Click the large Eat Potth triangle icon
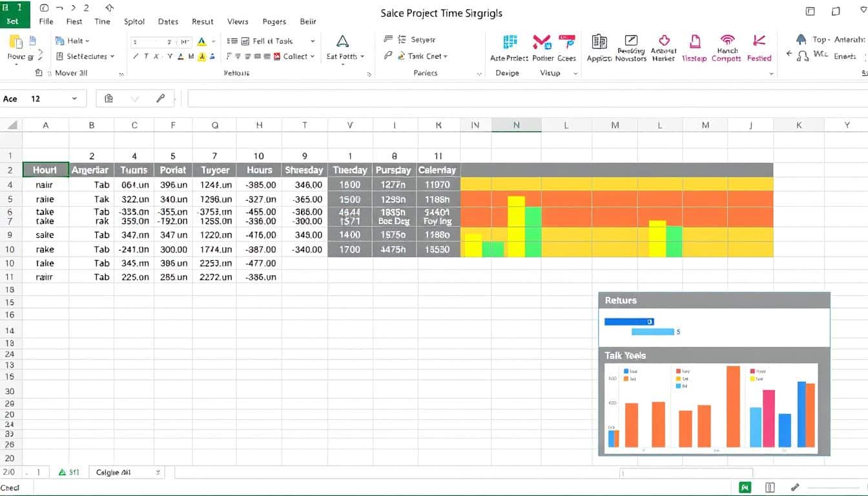 click(x=343, y=41)
